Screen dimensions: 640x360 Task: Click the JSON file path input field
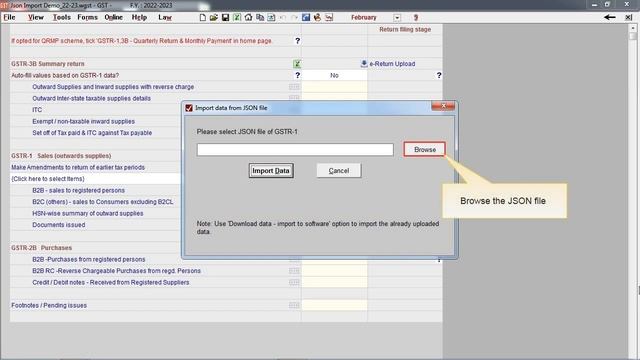click(295, 149)
